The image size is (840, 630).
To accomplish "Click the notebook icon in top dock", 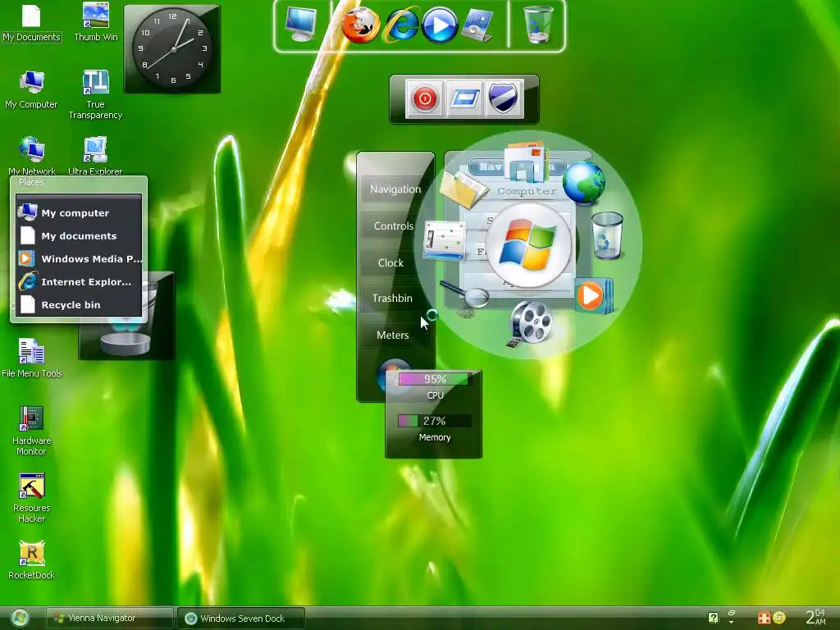I will pyautogui.click(x=477, y=25).
